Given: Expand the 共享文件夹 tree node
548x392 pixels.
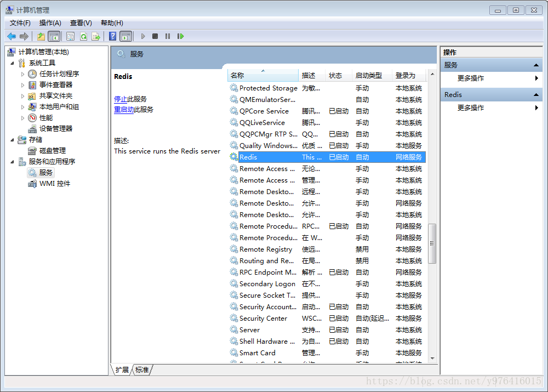Looking at the screenshot, I should (22, 96).
